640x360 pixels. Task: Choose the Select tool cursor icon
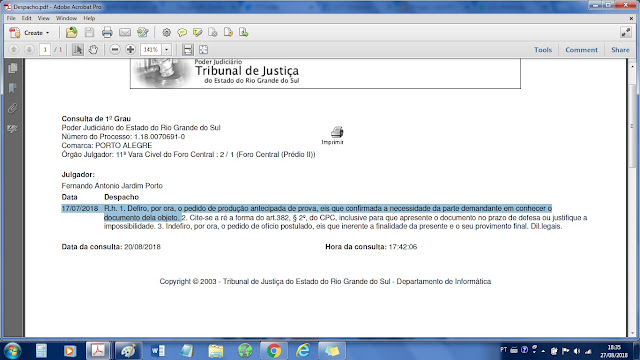click(x=78, y=50)
